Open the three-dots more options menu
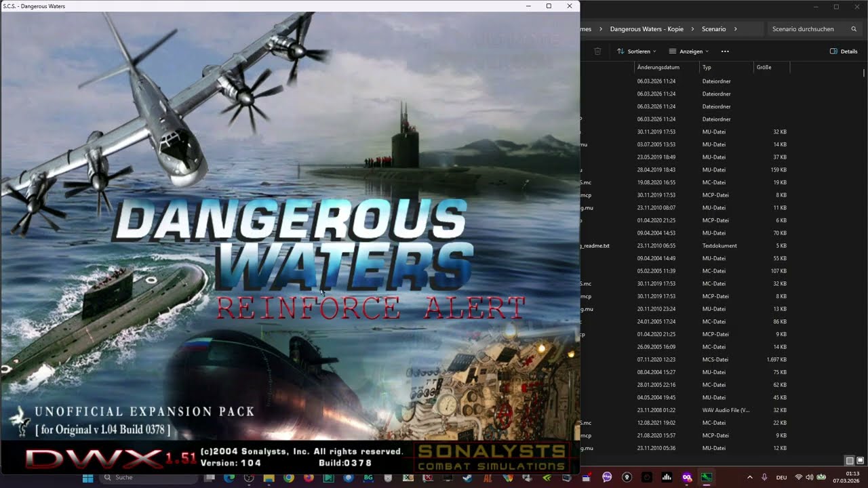Image resolution: width=868 pixels, height=488 pixels. (x=725, y=52)
